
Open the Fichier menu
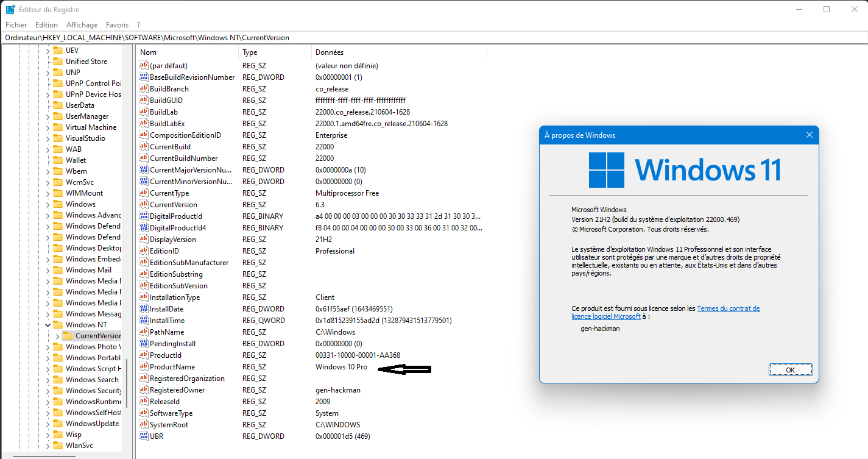[x=16, y=25]
